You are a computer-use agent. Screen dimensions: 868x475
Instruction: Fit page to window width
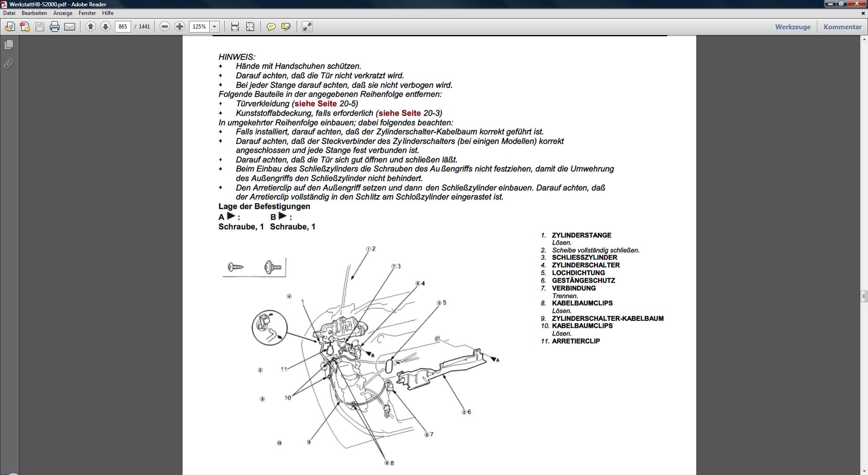[235, 27]
